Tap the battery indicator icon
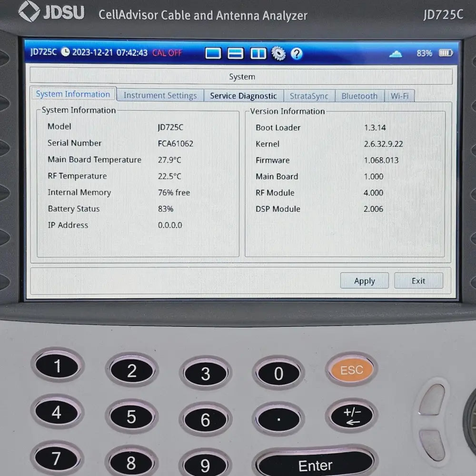The width and height of the screenshot is (476, 476). point(446,53)
